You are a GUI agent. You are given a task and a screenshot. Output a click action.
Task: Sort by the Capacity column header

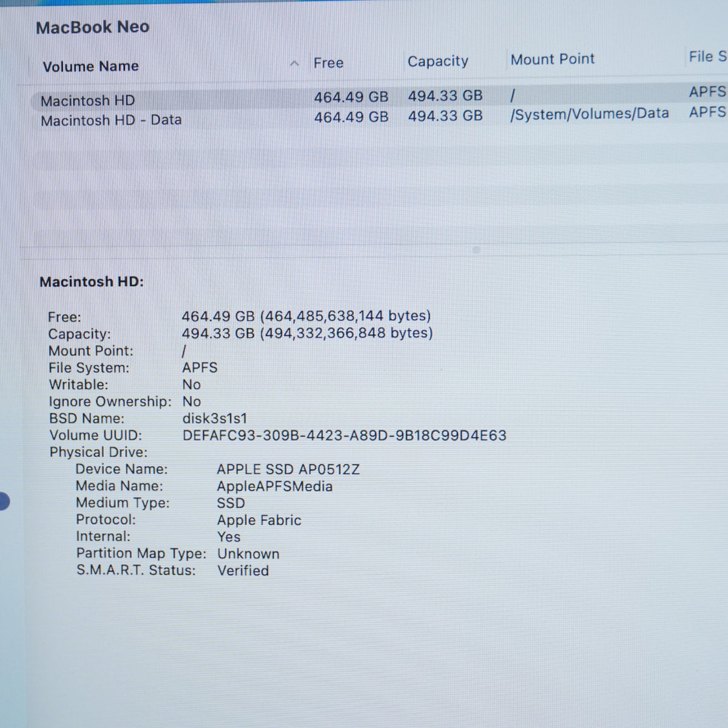tap(437, 61)
